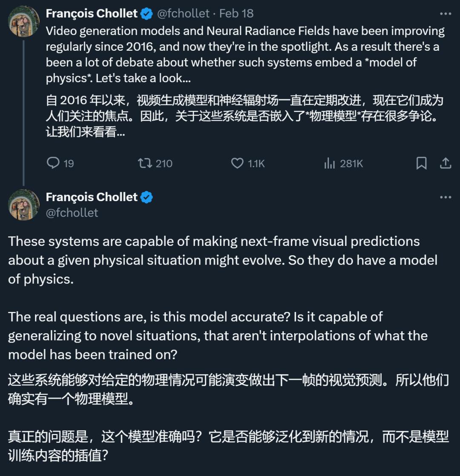Open more options on the second tweet
The height and width of the screenshot is (476, 460).
click(x=446, y=197)
